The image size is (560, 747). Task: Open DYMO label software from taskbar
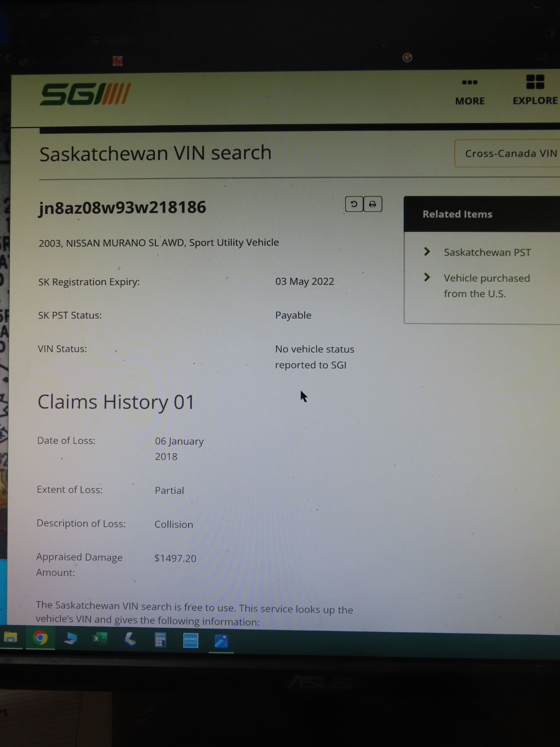point(190,640)
